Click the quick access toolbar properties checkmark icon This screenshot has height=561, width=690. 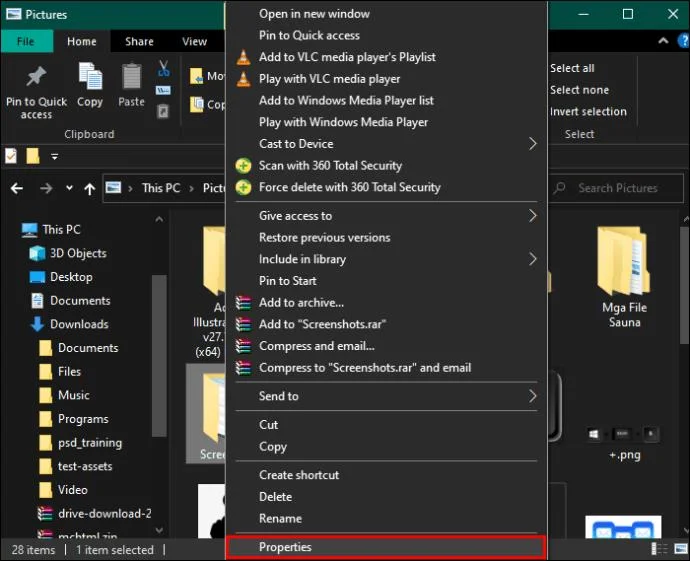point(11,156)
